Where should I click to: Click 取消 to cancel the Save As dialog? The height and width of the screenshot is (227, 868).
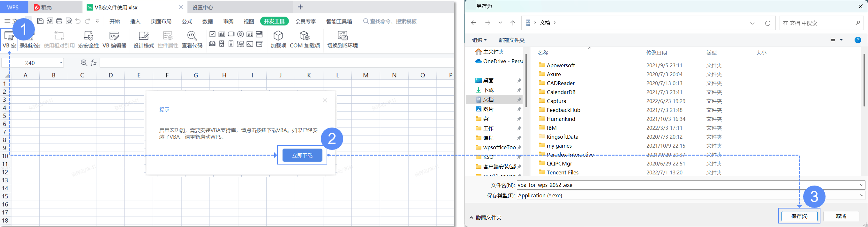coord(841,216)
